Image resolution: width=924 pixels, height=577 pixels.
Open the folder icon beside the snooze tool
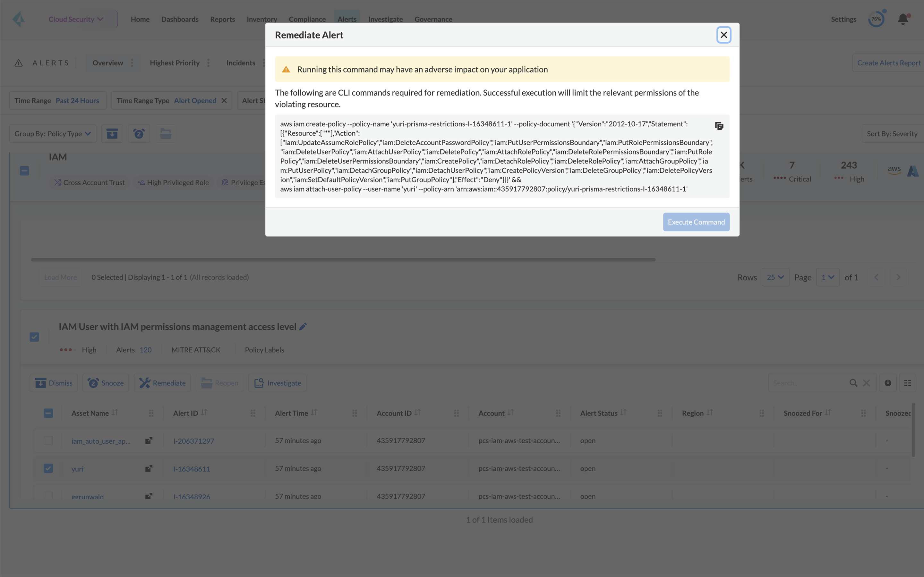165,133
